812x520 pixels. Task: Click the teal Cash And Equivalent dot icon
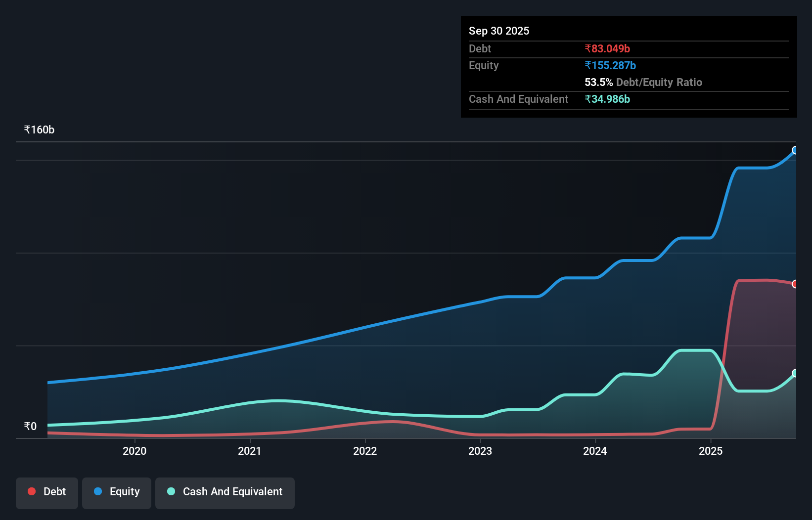(x=171, y=491)
